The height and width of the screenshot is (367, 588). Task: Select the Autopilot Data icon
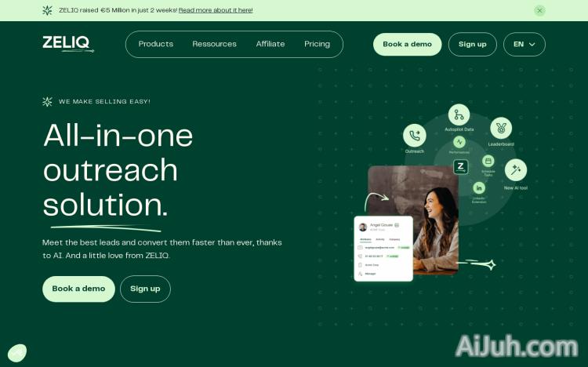pos(459,114)
